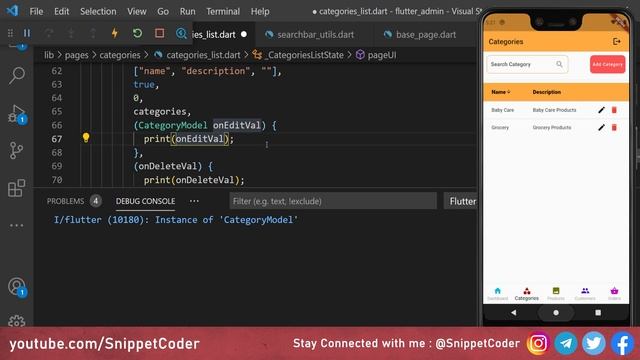Click _CategoriesListState breadcrumb segment
The width and height of the screenshot is (640, 360).
304,55
